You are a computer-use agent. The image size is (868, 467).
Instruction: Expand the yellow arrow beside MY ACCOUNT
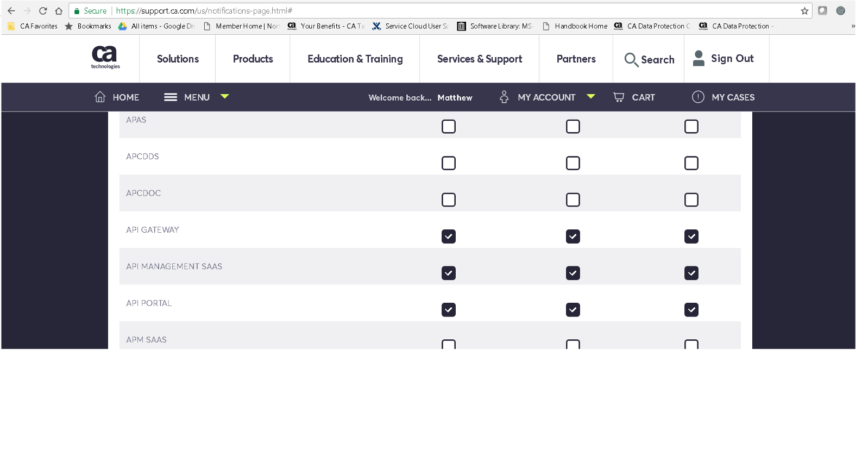[591, 96]
